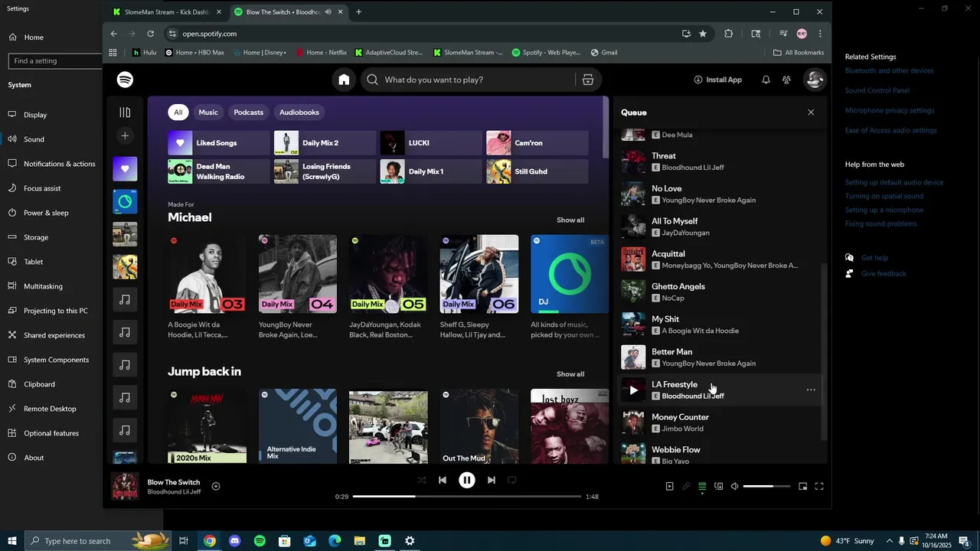Open Connect to a device icon
This screenshot has height=551, width=980.
click(718, 486)
